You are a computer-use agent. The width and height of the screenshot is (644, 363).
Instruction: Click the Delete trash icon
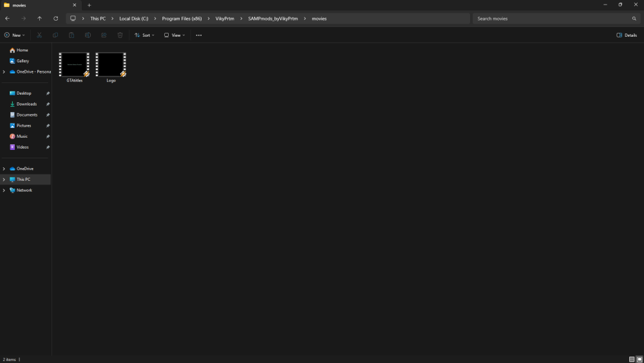pos(120,35)
